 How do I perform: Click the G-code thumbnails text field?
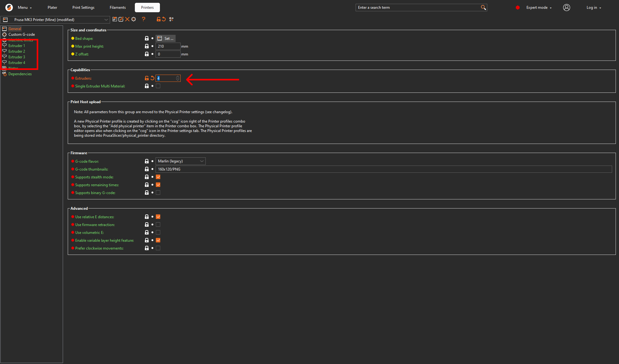(x=384, y=169)
